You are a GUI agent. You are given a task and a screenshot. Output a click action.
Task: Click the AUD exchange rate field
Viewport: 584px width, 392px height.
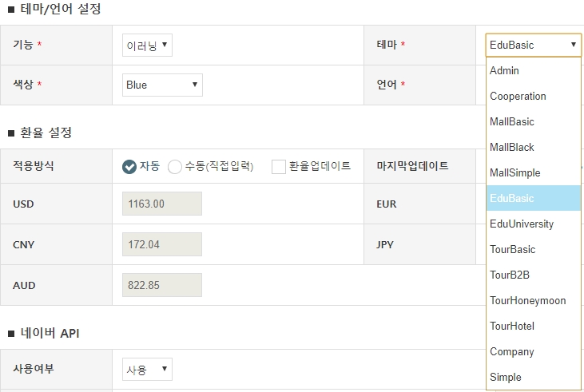tap(162, 285)
